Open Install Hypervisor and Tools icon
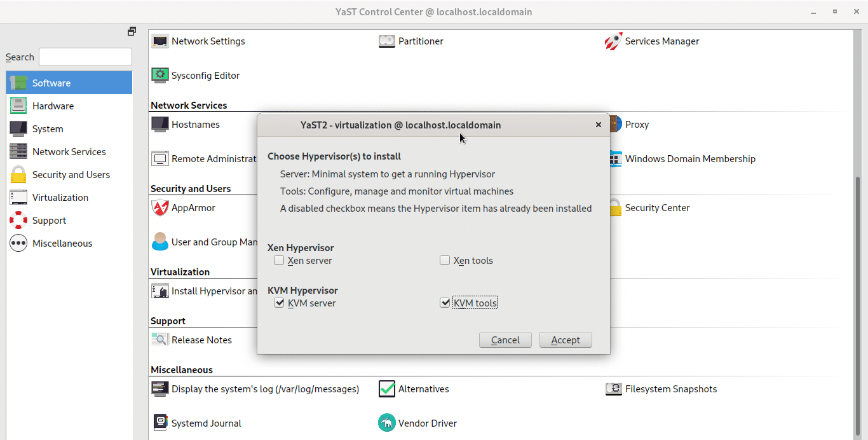 click(160, 291)
